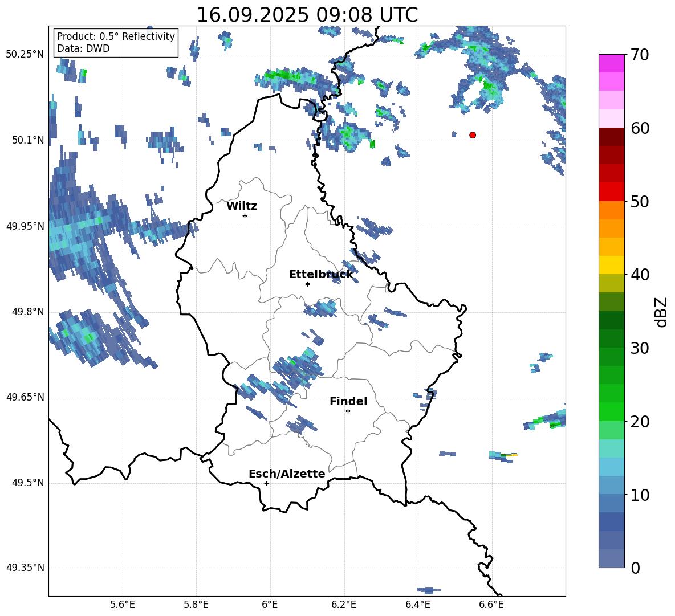Click the Findel label
Image resolution: width=675 pixels, height=616 pixels.
pyautogui.click(x=348, y=401)
